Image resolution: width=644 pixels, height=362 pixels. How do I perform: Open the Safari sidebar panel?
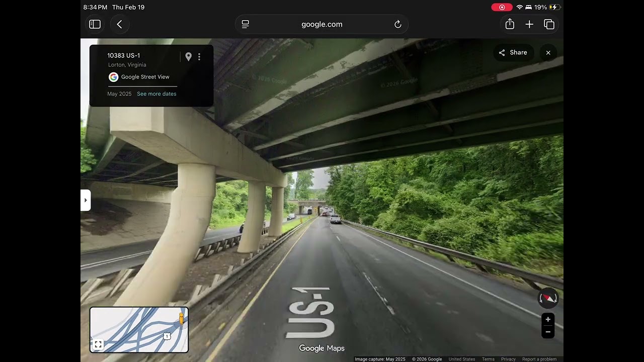coord(95,24)
